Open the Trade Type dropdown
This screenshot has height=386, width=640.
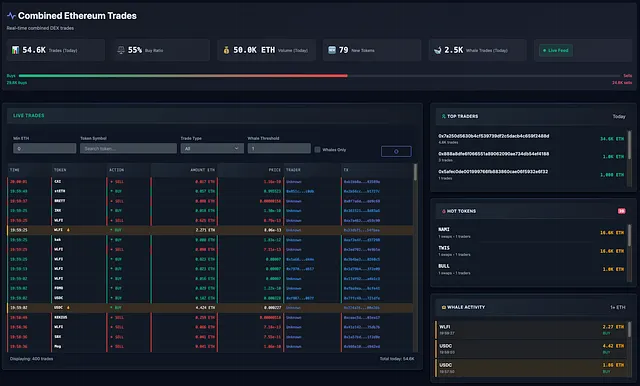click(212, 149)
